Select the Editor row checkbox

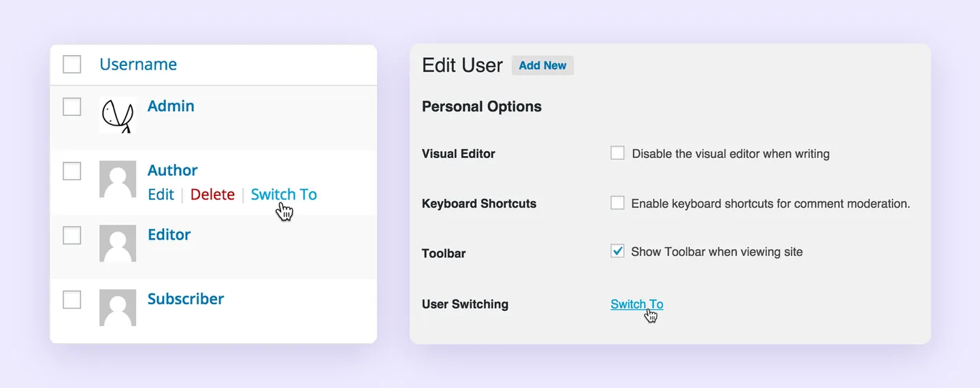point(72,235)
